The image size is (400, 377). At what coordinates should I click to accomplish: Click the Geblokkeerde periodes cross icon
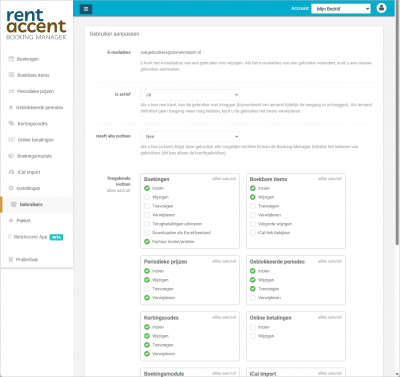tap(11, 107)
